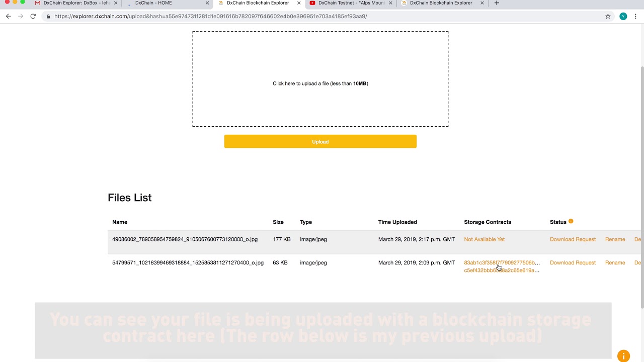Click upload time March 29, 2019, 2:09 p.m.
This screenshot has height=362, width=644.
click(417, 262)
